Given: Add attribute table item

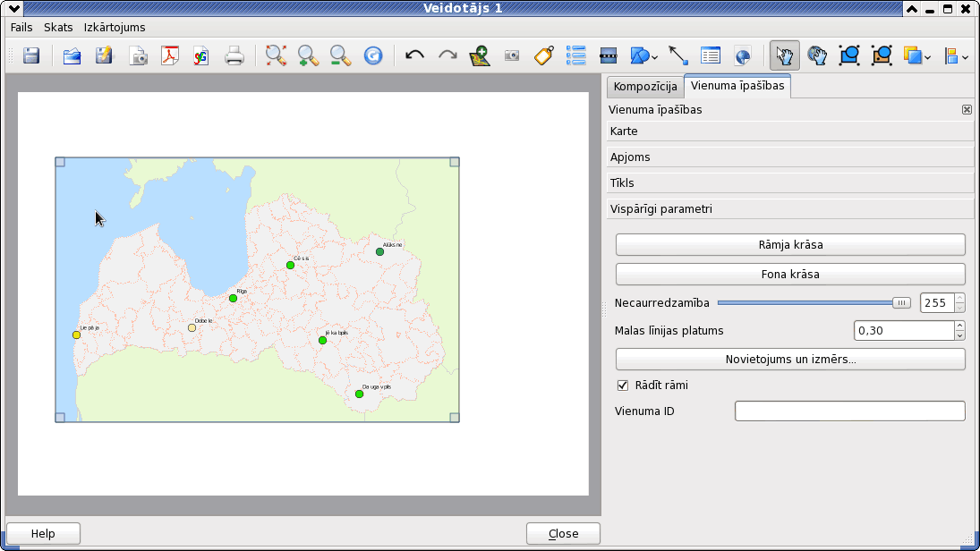Looking at the screenshot, I should (x=711, y=55).
